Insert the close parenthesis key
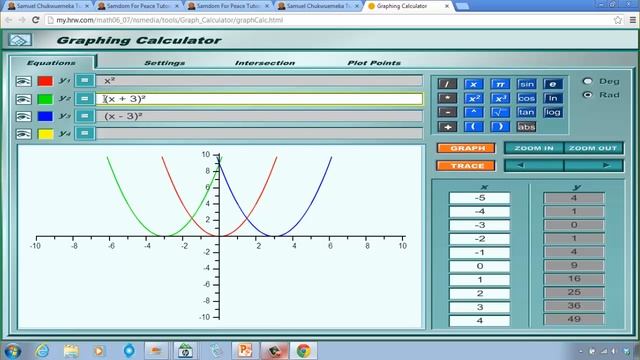The height and width of the screenshot is (360, 640). 500,127
